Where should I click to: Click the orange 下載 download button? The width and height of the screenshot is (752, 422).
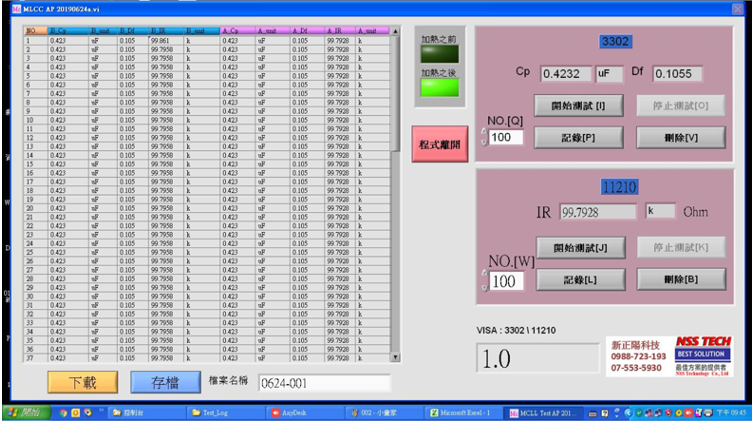point(82,382)
